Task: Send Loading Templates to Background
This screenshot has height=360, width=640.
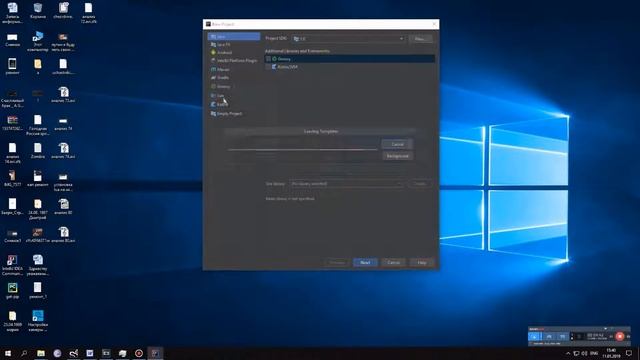Action: pyautogui.click(x=397, y=156)
